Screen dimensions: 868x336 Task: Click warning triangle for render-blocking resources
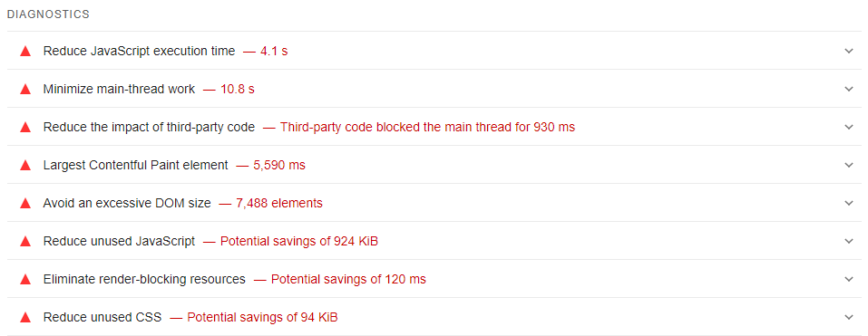24,280
